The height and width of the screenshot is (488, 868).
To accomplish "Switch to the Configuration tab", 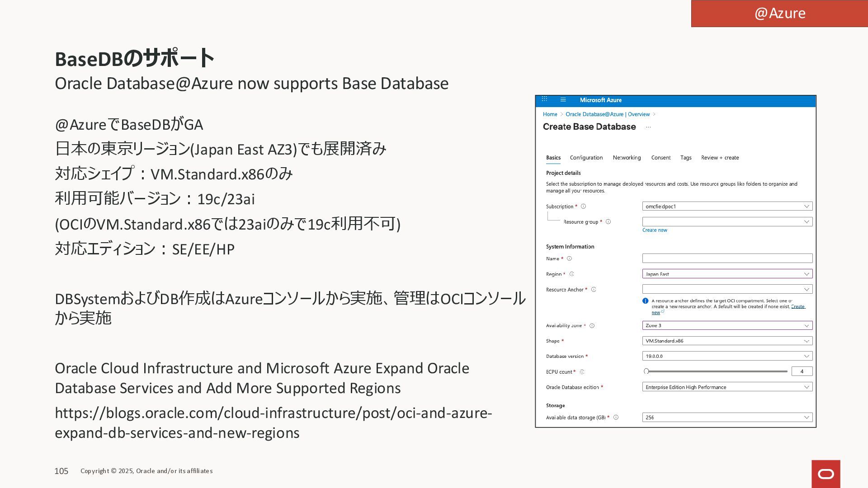I will (x=586, y=158).
